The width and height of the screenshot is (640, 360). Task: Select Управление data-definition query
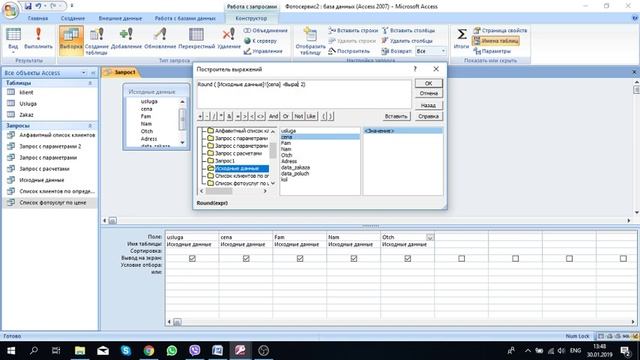[263, 51]
